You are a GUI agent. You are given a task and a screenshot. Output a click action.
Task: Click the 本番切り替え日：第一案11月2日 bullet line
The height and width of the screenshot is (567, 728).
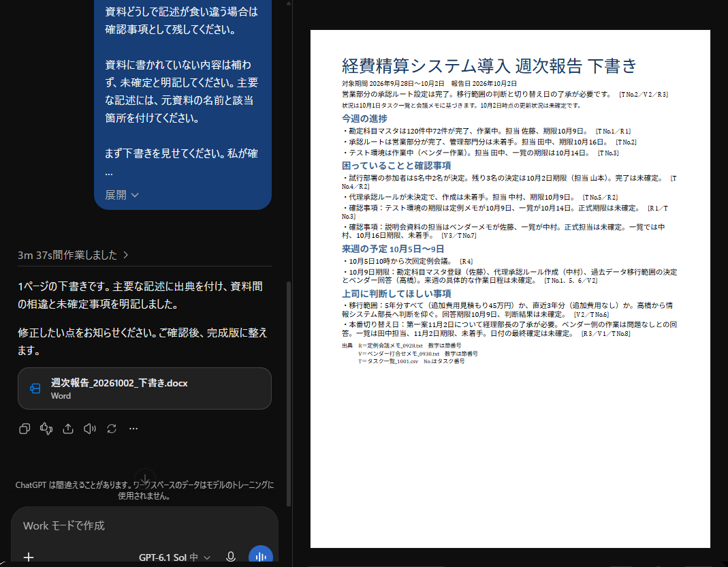pyautogui.click(x=509, y=328)
